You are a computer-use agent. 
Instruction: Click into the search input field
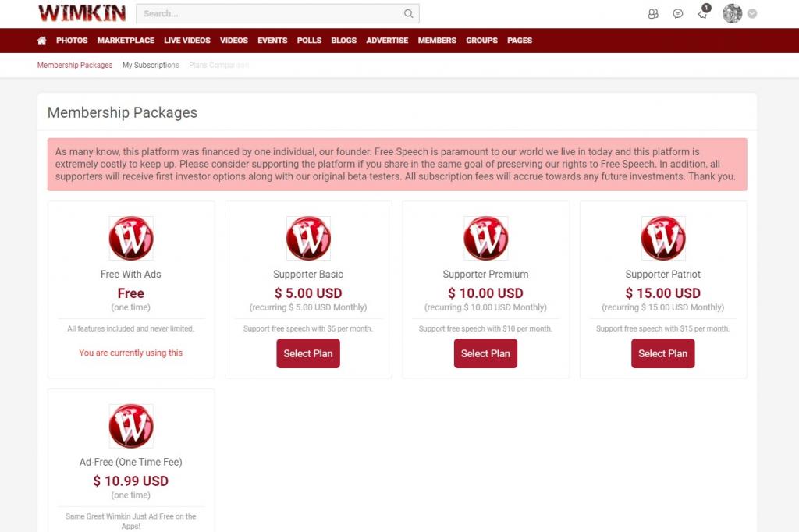tap(269, 13)
